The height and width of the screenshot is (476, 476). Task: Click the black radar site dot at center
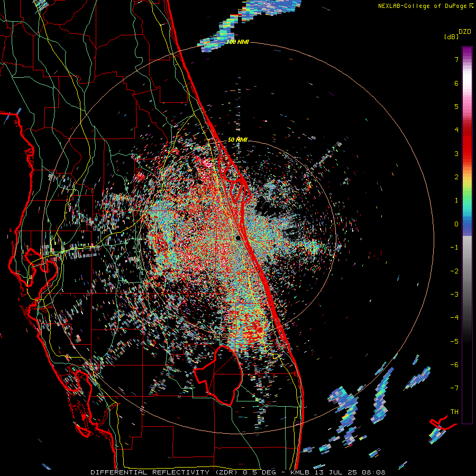[239, 238]
